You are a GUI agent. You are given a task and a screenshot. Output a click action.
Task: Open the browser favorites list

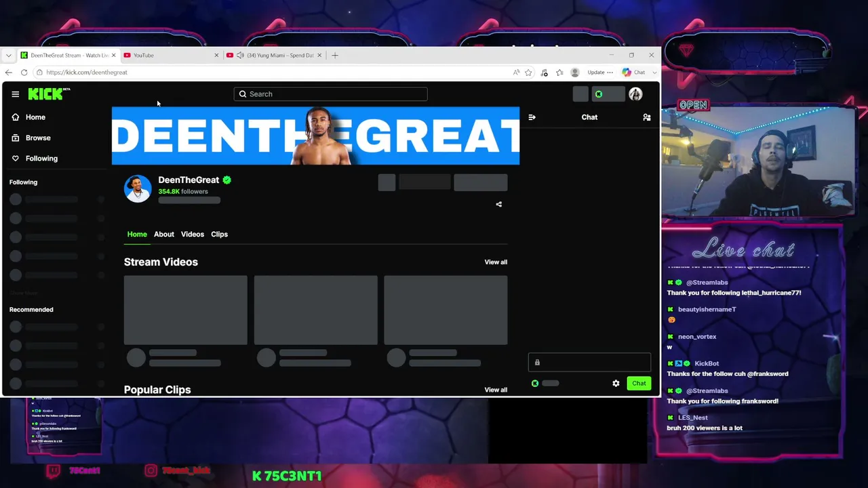559,73
